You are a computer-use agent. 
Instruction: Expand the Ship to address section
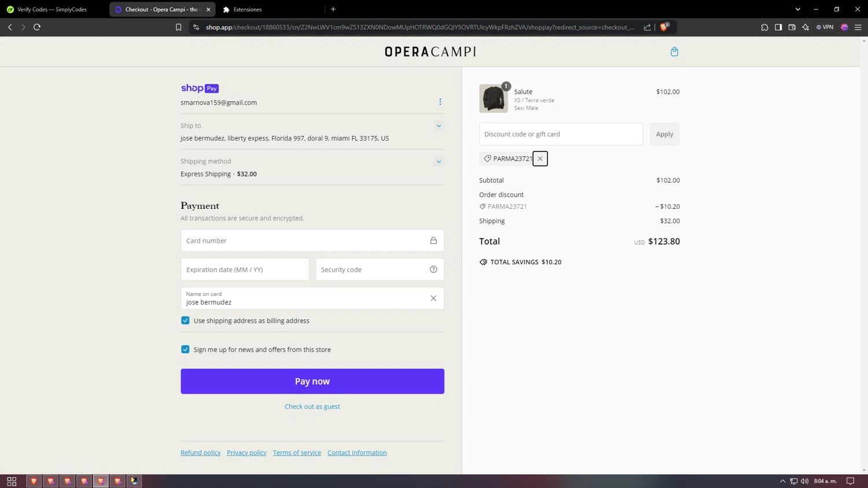(x=439, y=126)
